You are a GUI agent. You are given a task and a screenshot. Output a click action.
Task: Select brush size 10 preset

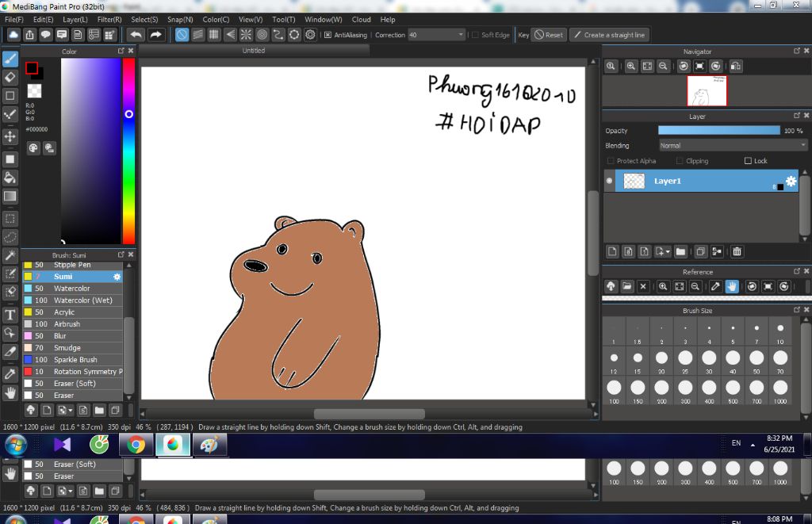click(x=780, y=332)
